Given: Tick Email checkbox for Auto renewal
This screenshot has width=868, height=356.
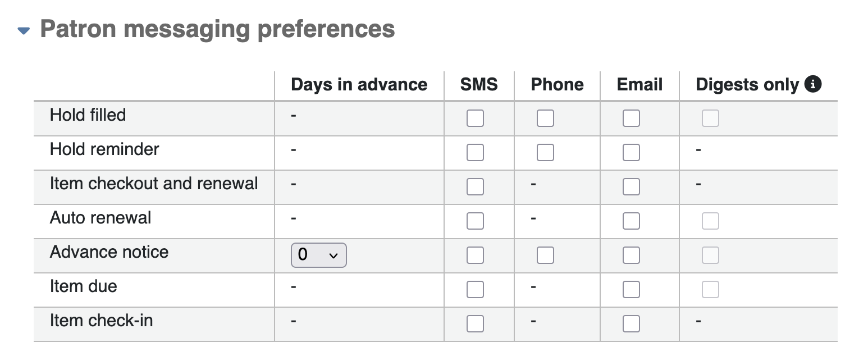Looking at the screenshot, I should point(631,221).
